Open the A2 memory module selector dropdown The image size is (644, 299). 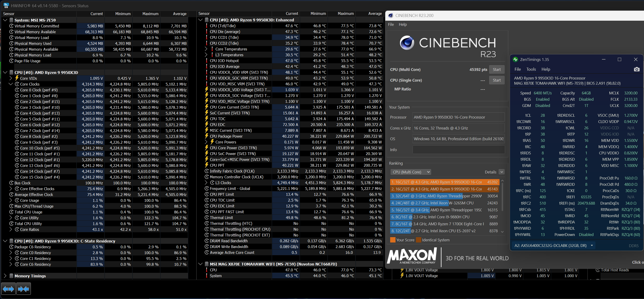coord(553,246)
